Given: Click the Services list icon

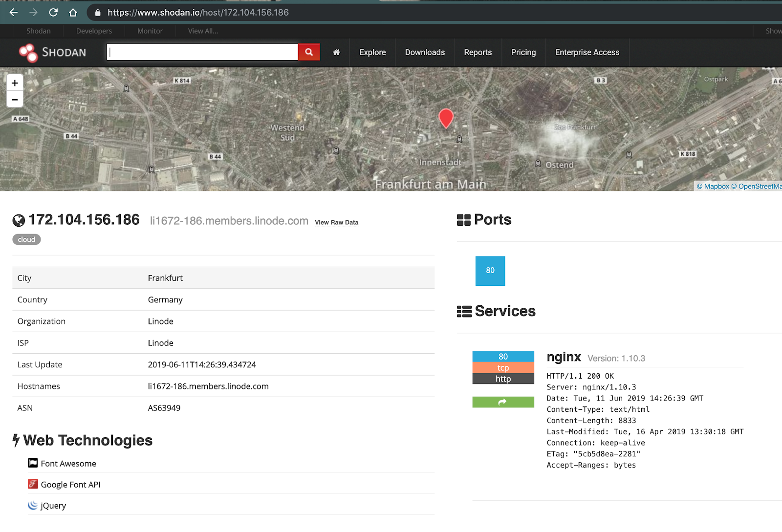Looking at the screenshot, I should pos(464,311).
